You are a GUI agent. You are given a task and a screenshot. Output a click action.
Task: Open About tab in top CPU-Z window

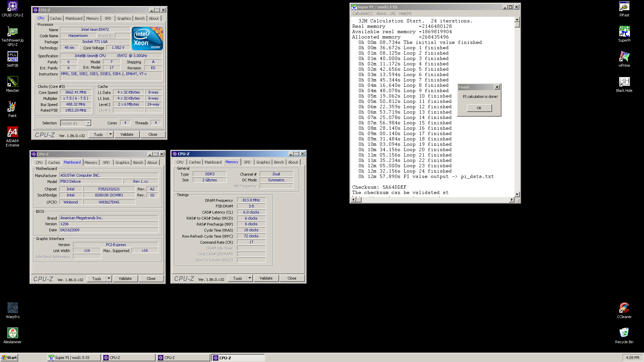point(154,18)
